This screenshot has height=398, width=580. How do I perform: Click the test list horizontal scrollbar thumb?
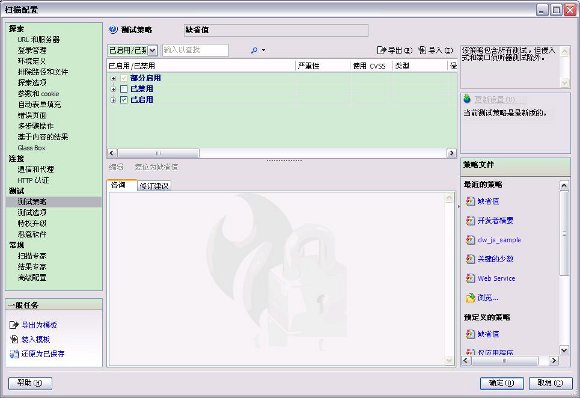159,153
